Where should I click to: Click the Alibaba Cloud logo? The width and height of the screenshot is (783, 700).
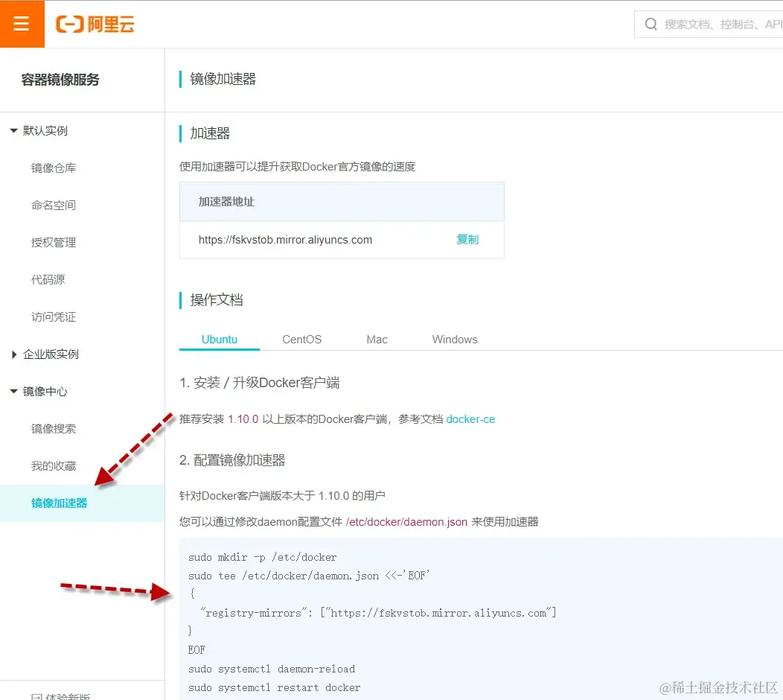pyautogui.click(x=95, y=24)
